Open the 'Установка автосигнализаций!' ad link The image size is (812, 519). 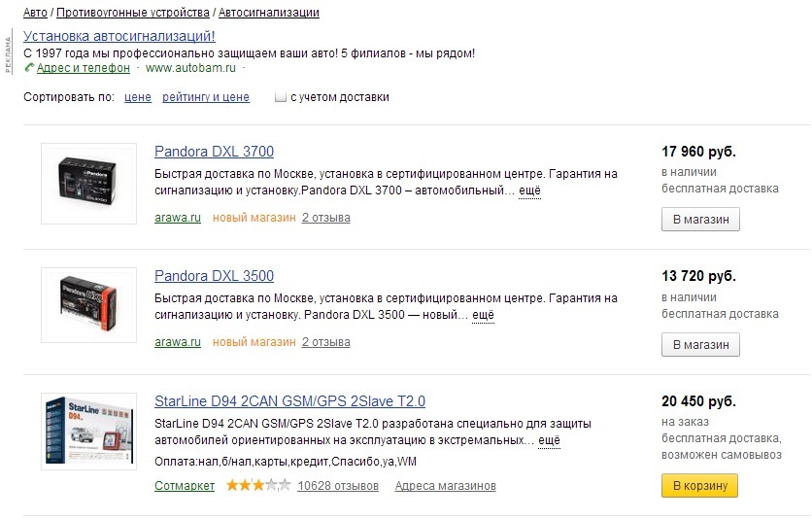click(119, 36)
